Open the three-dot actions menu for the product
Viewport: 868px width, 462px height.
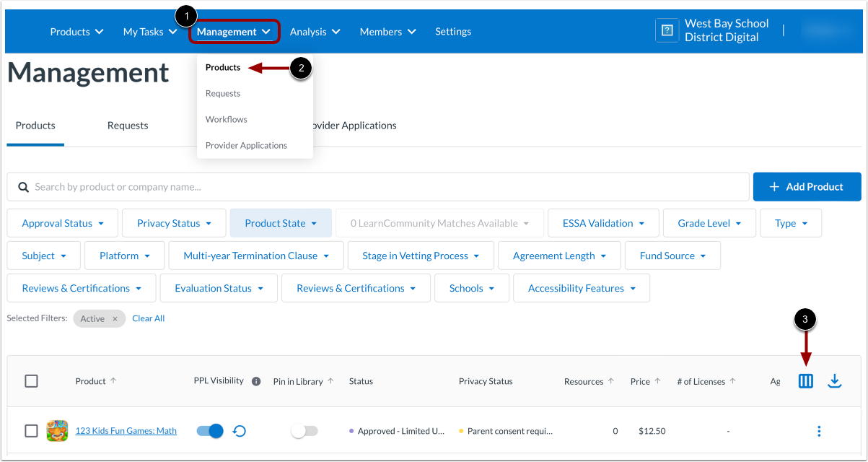coord(819,430)
